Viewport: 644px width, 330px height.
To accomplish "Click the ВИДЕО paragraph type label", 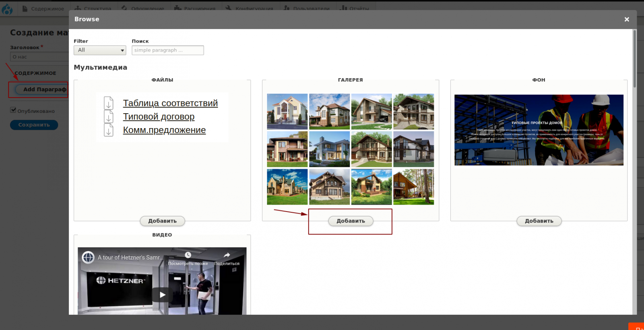I will 162,235.
